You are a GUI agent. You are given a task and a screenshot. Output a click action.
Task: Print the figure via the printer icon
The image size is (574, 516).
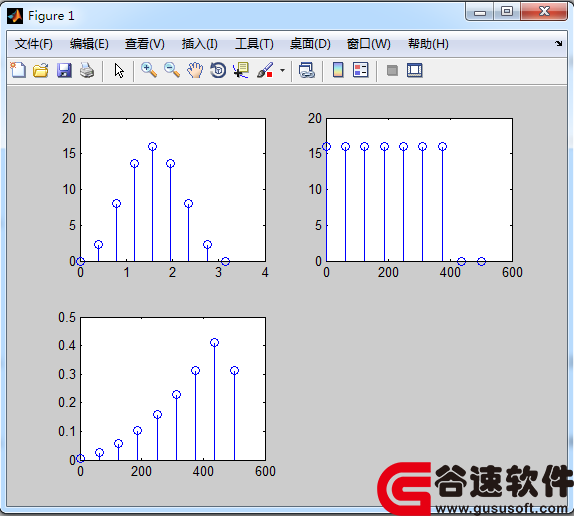(x=87, y=70)
